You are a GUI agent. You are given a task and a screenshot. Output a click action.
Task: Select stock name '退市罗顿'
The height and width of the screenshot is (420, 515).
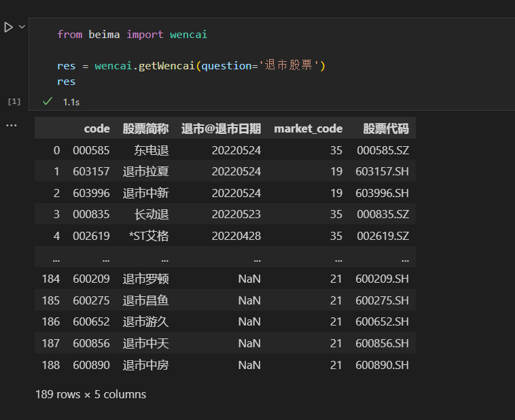tap(145, 279)
